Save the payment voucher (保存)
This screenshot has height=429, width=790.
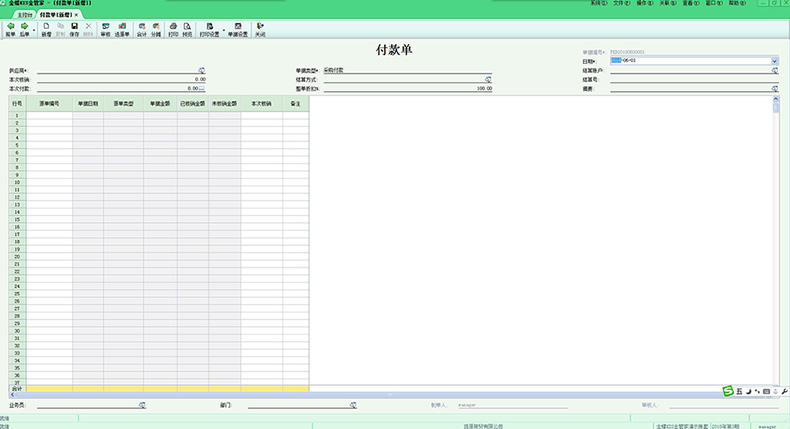click(74, 28)
